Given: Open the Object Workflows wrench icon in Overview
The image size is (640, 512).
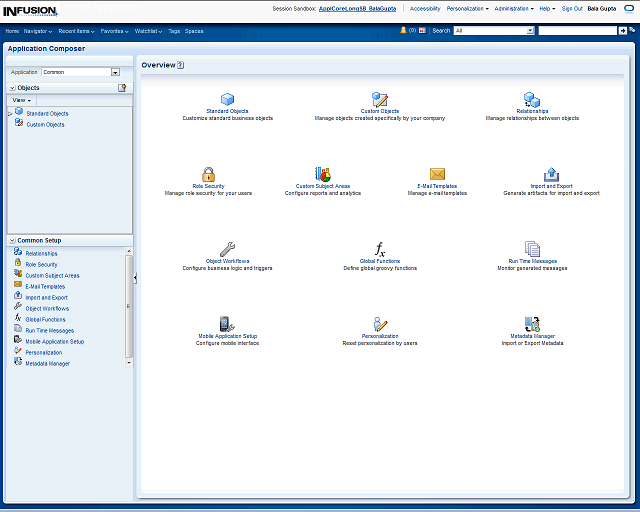Looking at the screenshot, I should (227, 249).
